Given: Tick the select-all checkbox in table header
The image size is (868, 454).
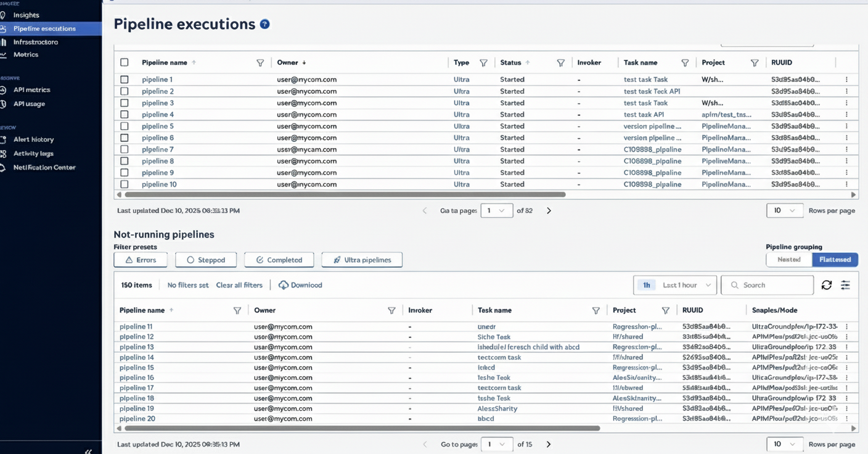Looking at the screenshot, I should [x=125, y=62].
